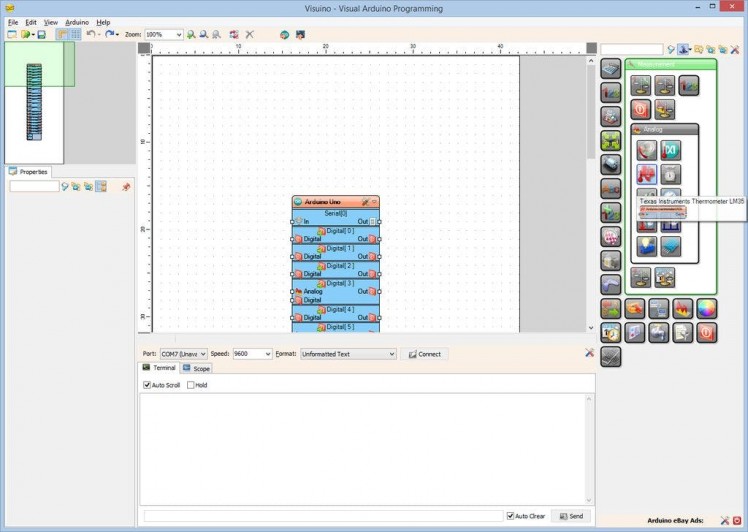Click the Zoom In magnifier icon

pyautogui.click(x=192, y=34)
